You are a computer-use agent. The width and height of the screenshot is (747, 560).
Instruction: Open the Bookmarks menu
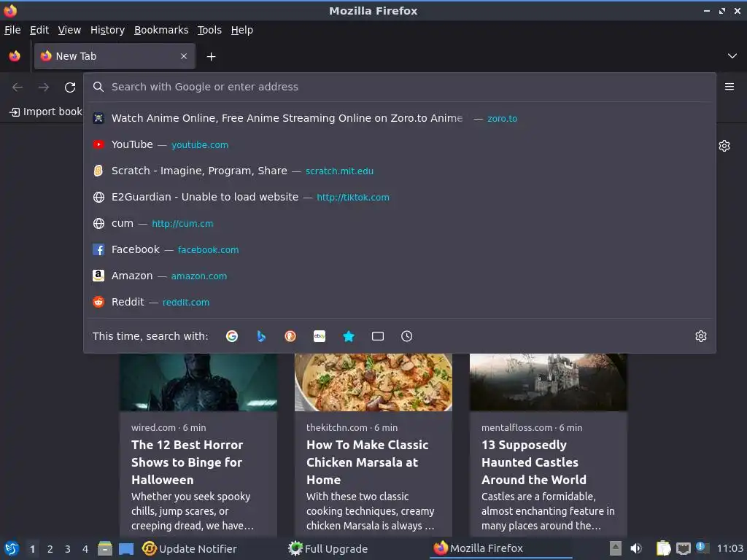coord(161,30)
